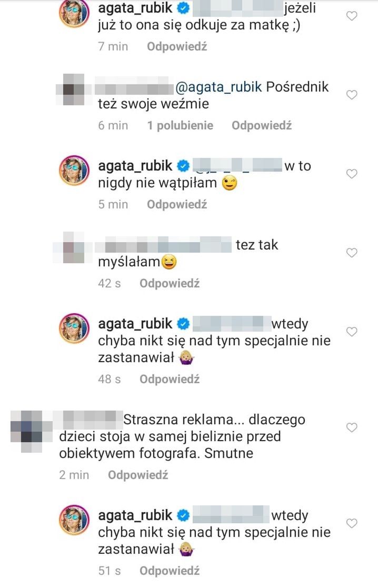Like the 'Straszna reklama' comment
This screenshot has width=378, height=588.
click(351, 427)
